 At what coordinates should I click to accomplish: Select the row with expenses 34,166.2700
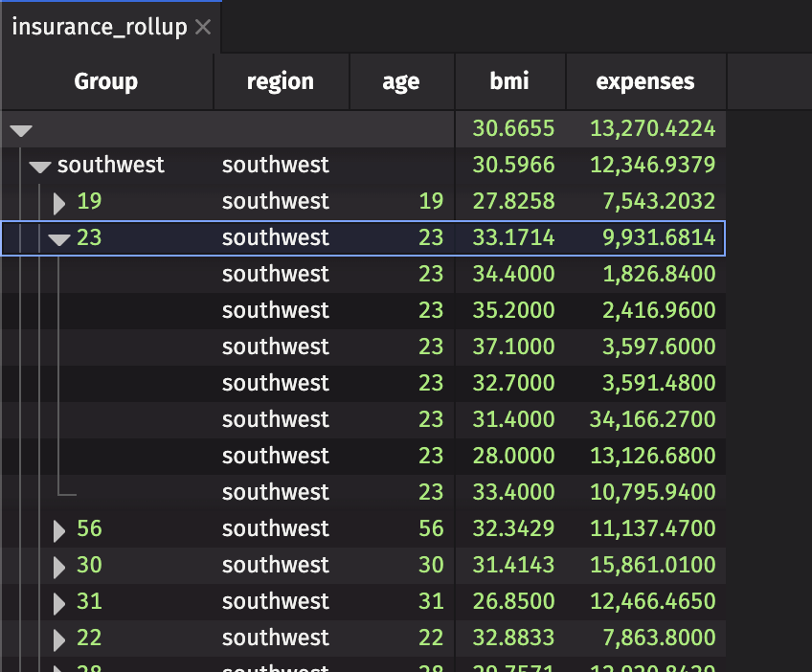[x=383, y=419]
